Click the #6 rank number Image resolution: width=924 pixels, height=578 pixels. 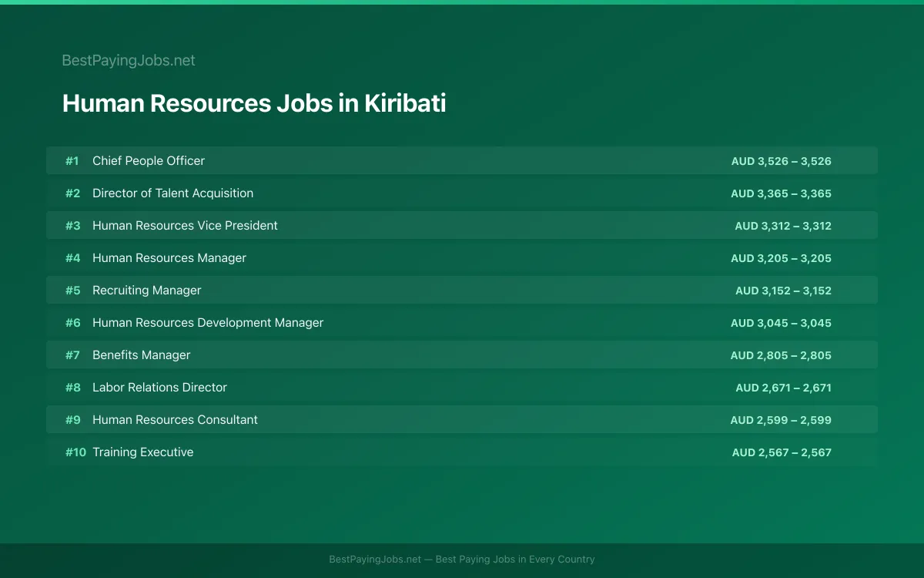point(72,323)
